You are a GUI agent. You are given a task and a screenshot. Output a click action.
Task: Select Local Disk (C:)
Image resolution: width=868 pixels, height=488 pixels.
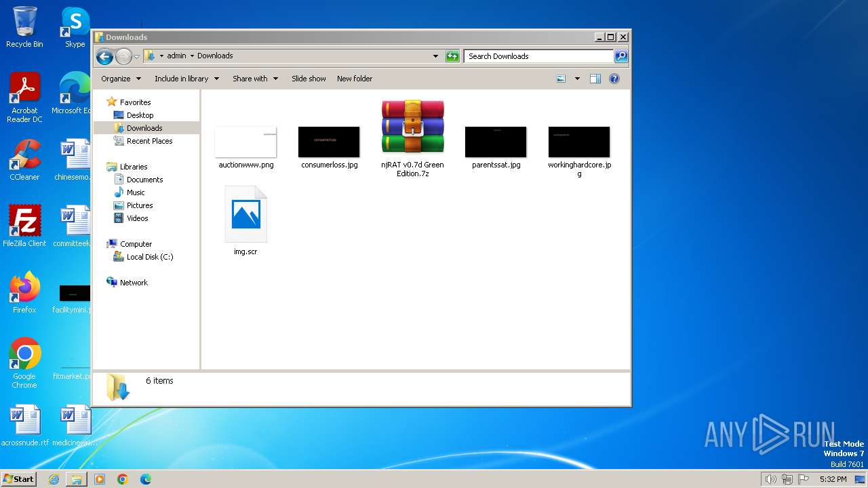coord(149,257)
